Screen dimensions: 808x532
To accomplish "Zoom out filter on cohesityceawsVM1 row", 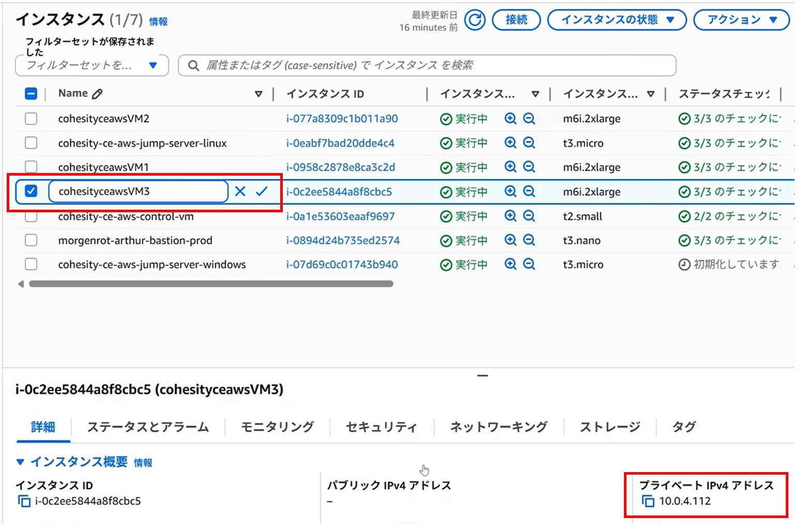I will pyautogui.click(x=529, y=167).
